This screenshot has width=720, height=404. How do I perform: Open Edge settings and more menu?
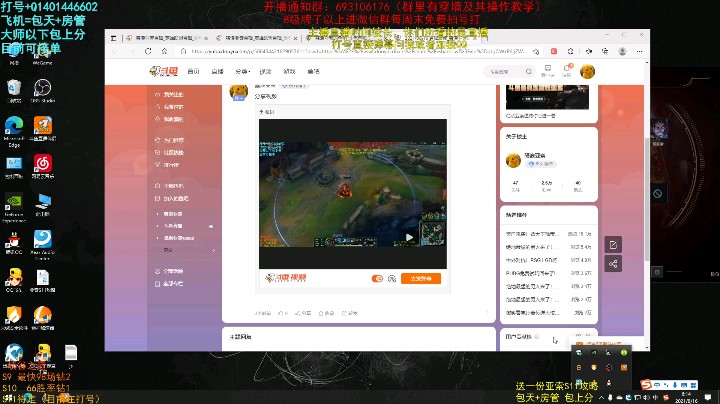coord(639,51)
